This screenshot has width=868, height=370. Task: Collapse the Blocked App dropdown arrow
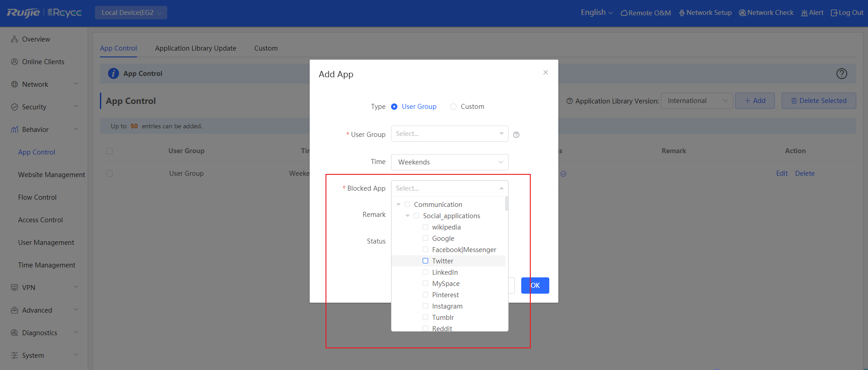click(x=501, y=188)
